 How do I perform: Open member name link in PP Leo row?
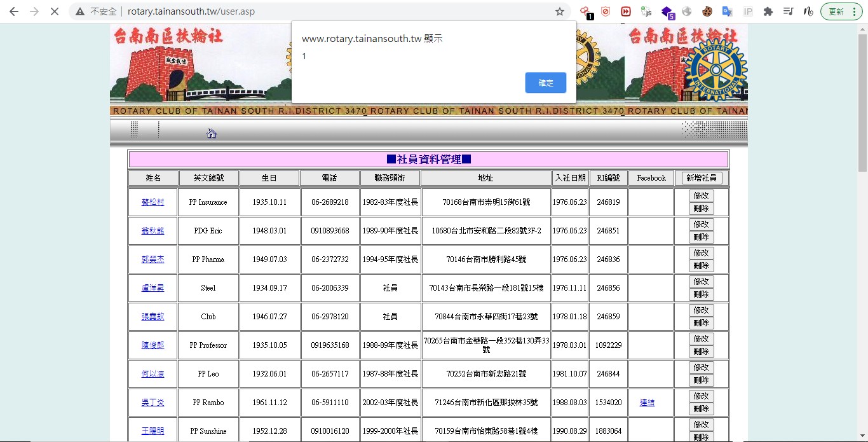coord(153,374)
